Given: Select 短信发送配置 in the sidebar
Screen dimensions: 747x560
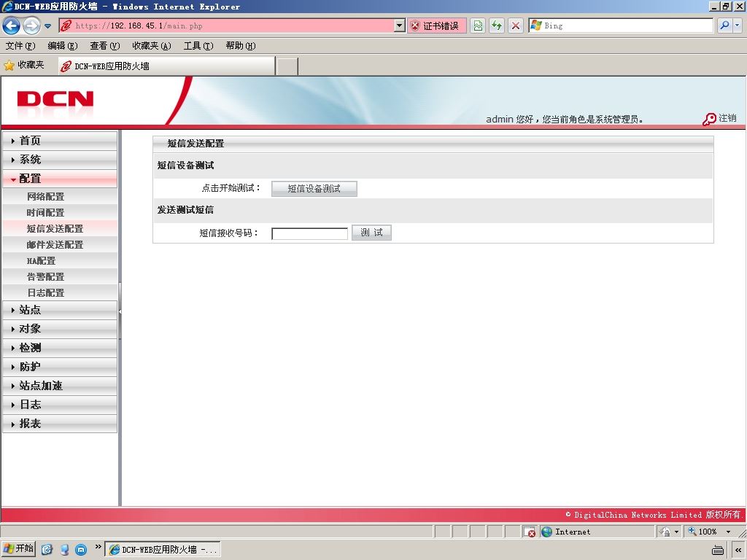Looking at the screenshot, I should [60, 229].
